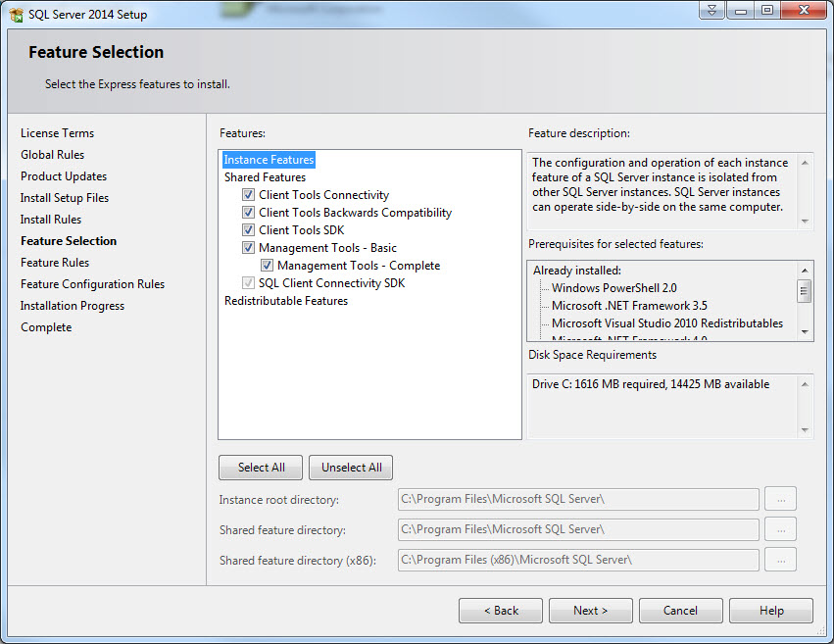This screenshot has height=644, width=834.
Task: Open License Terms setup step
Action: point(57,133)
